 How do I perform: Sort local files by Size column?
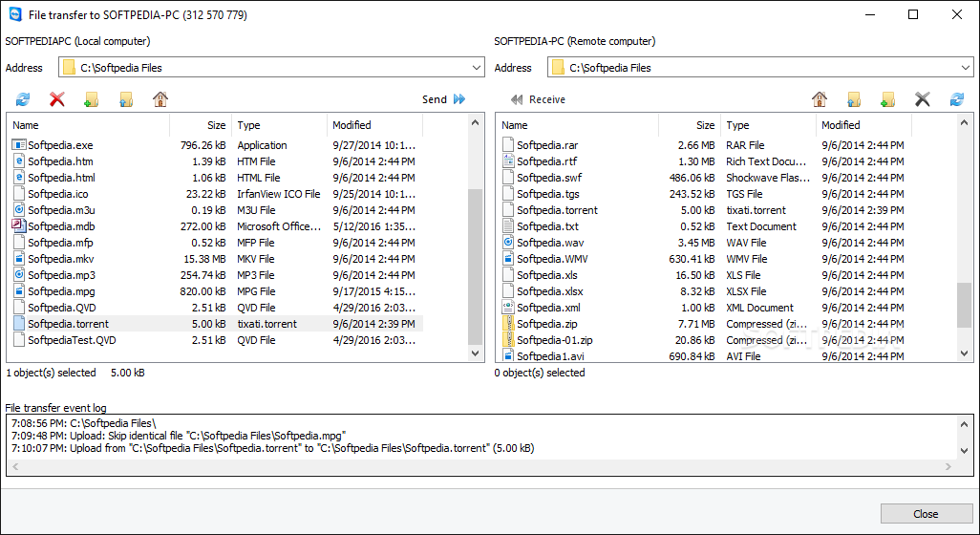click(x=201, y=125)
